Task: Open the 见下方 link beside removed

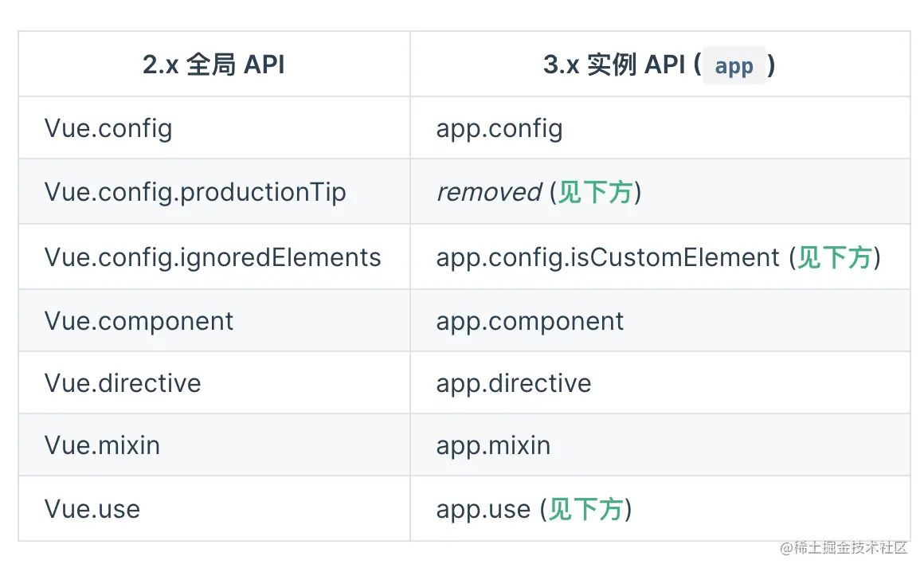Action: 595,193
